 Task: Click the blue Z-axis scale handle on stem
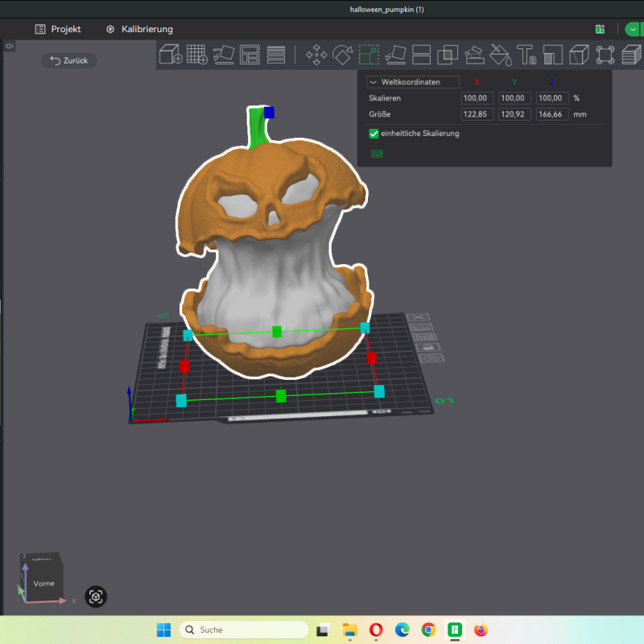tap(269, 112)
